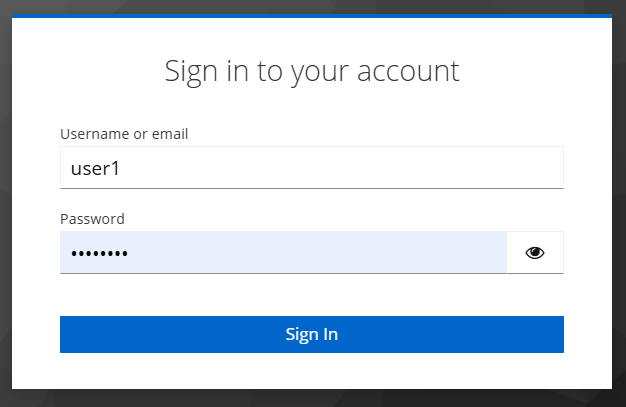Click the blue bar atop the login card

pyautogui.click(x=311, y=16)
